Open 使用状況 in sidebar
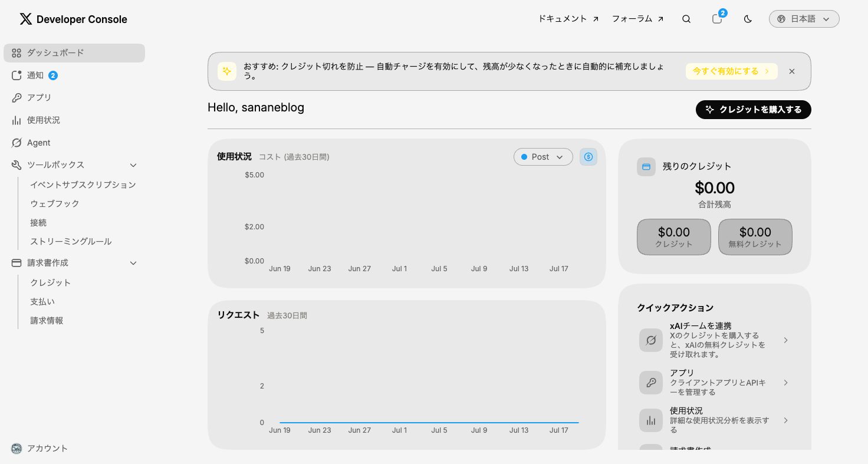The height and width of the screenshot is (464, 868). pos(74,120)
